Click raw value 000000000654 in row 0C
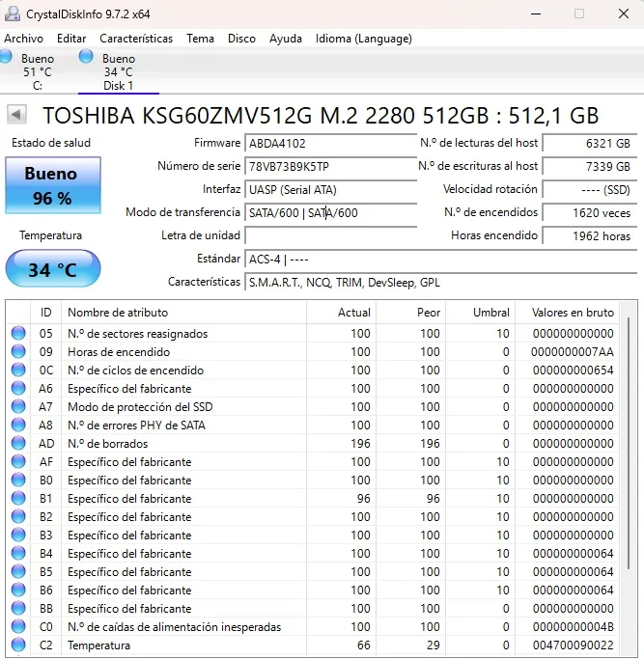The image size is (644, 659). [x=573, y=371]
